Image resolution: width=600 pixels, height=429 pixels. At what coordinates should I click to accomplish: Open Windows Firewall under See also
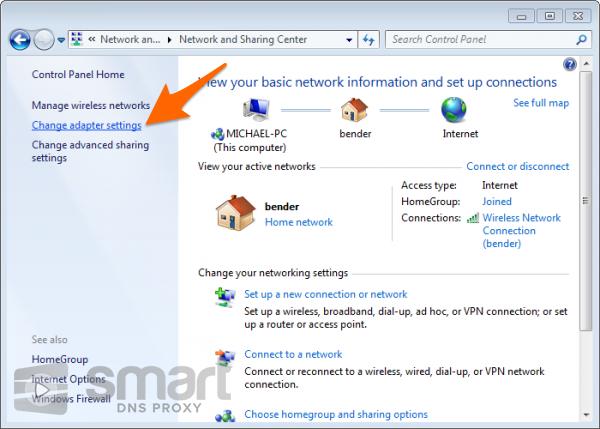71,399
